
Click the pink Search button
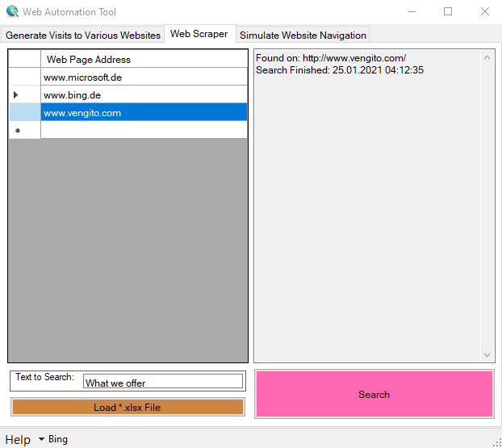[374, 394]
